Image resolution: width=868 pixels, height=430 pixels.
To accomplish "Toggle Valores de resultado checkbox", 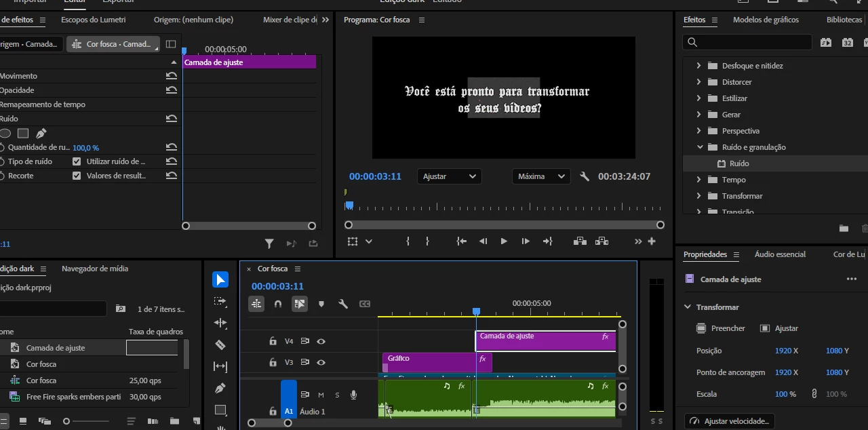I will click(77, 176).
